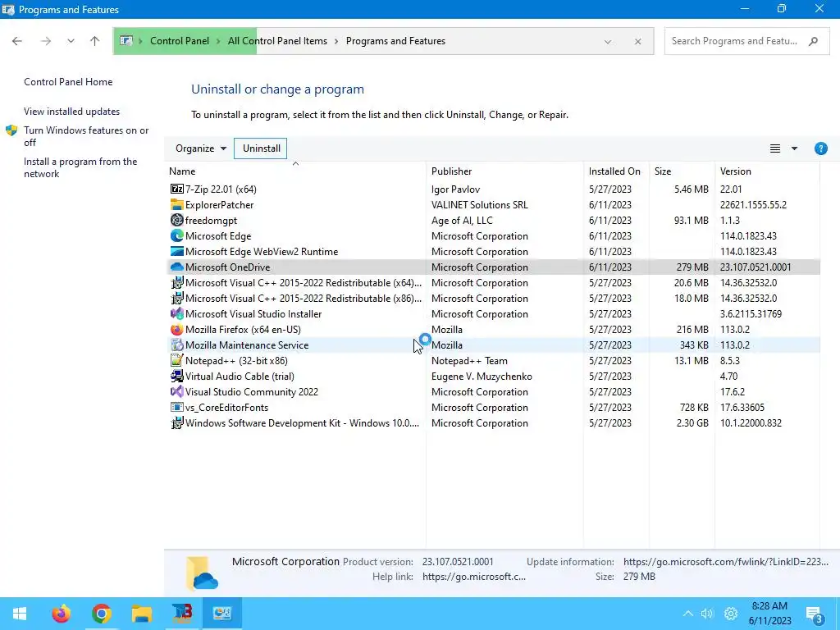Viewport: 840px width, 630px height.
Task: Click the Edge WebView2 Runtime icon
Action: 177,251
